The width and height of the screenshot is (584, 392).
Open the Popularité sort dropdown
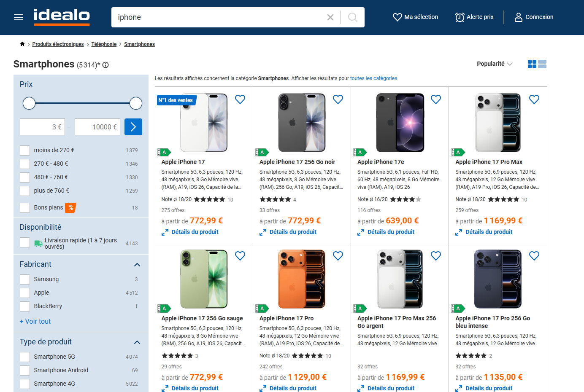[495, 64]
